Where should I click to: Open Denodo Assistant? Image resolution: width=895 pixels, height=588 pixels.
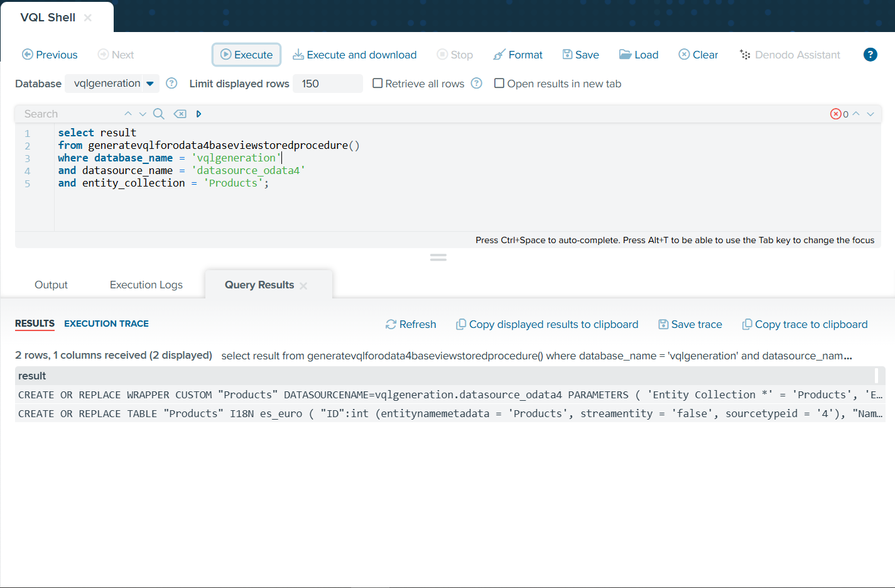click(x=790, y=55)
